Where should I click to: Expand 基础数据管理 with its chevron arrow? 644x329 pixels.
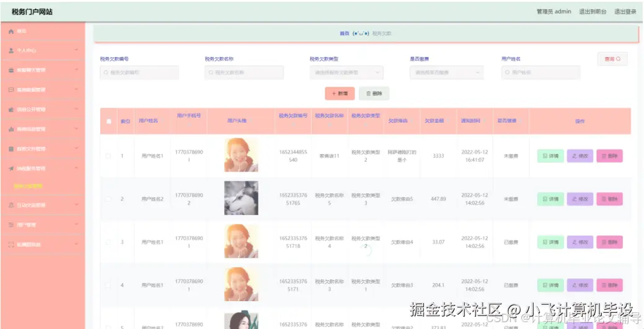click(76, 90)
